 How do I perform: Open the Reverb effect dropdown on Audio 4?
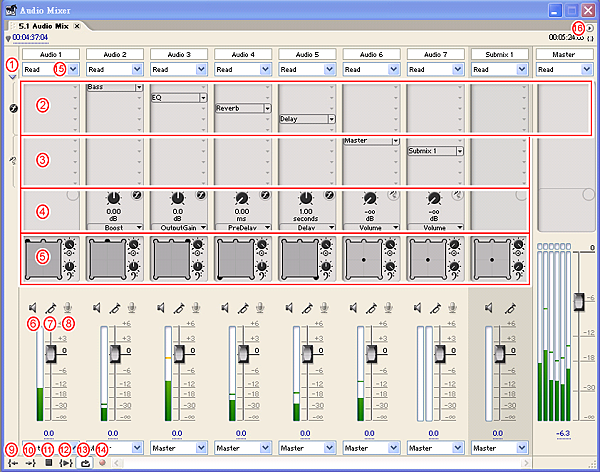(x=268, y=108)
